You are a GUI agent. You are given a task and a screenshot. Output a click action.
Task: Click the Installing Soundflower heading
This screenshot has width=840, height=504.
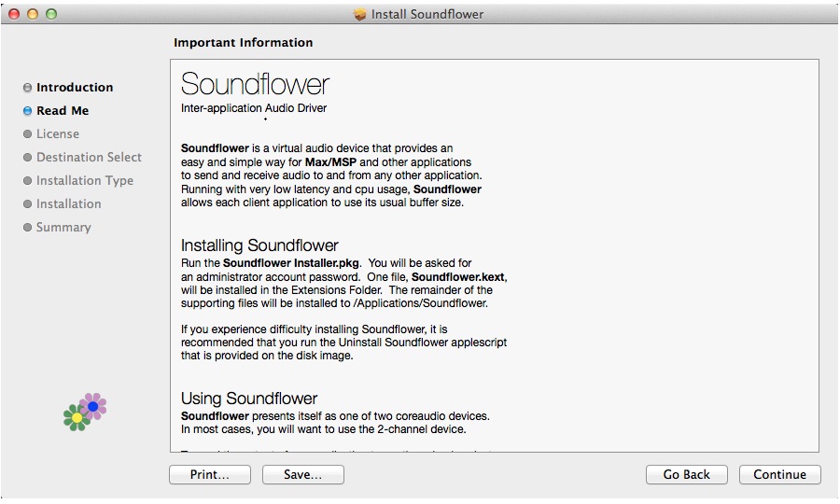[259, 245]
